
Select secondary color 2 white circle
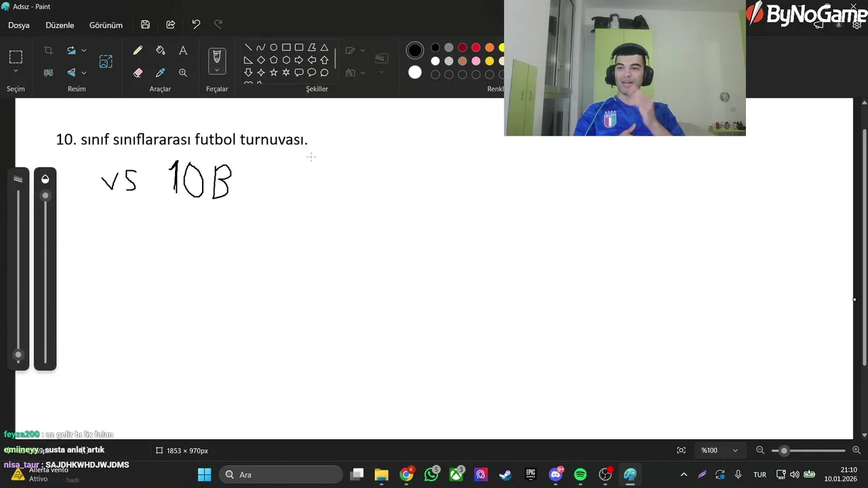click(x=415, y=73)
